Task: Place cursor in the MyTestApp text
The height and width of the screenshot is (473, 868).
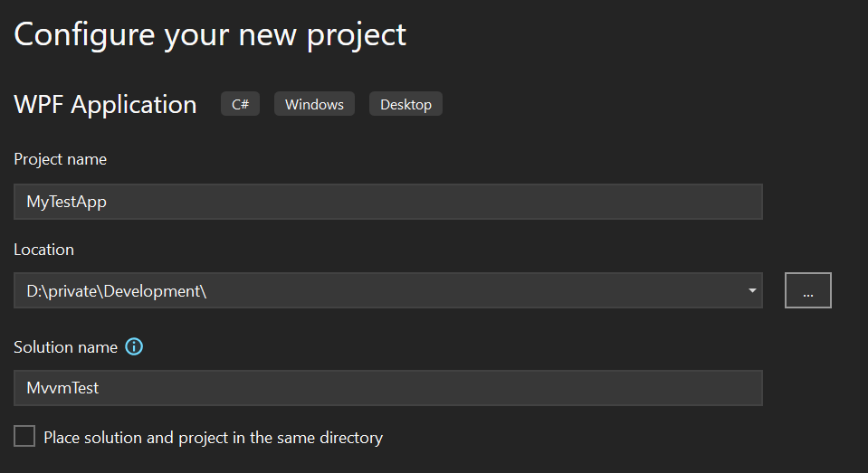Action: [66, 202]
